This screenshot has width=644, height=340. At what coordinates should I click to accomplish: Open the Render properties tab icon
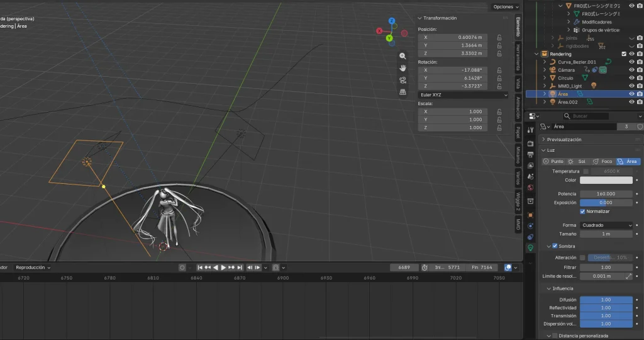point(530,144)
